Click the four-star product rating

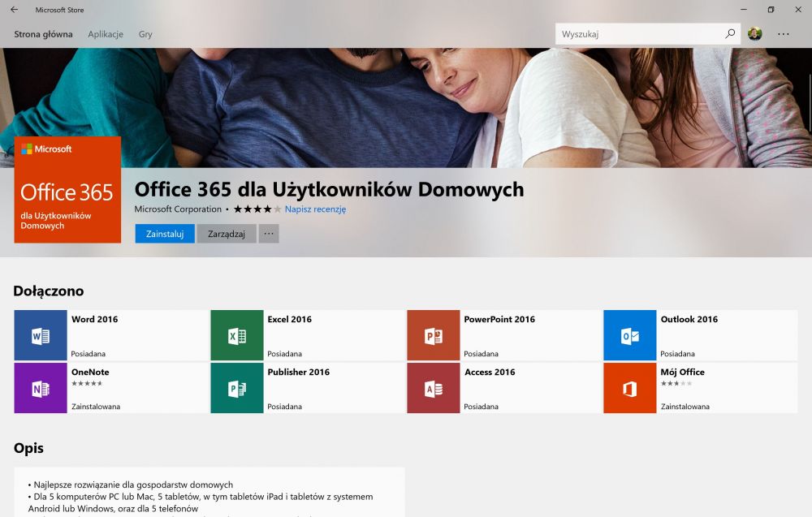[x=257, y=209]
